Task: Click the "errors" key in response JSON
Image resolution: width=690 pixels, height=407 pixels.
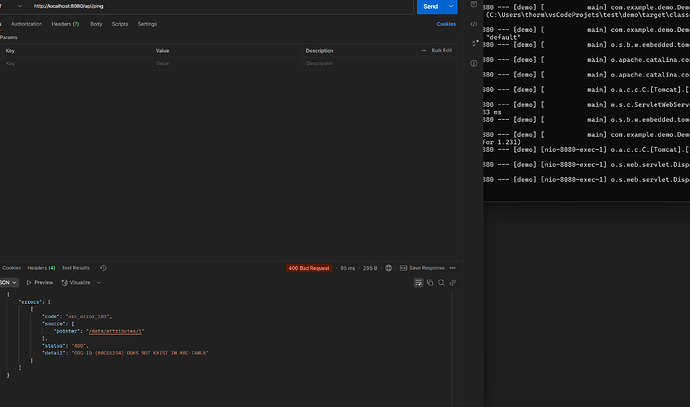Action: (x=30, y=302)
